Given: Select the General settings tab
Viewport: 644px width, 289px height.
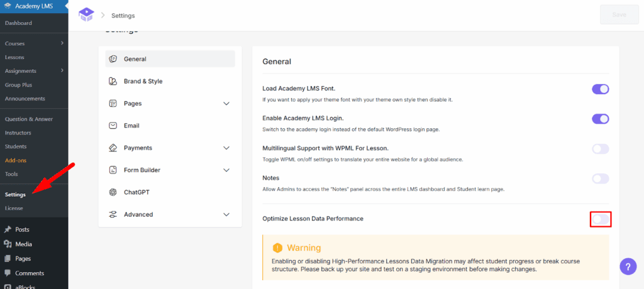Looking at the screenshot, I should (x=170, y=58).
